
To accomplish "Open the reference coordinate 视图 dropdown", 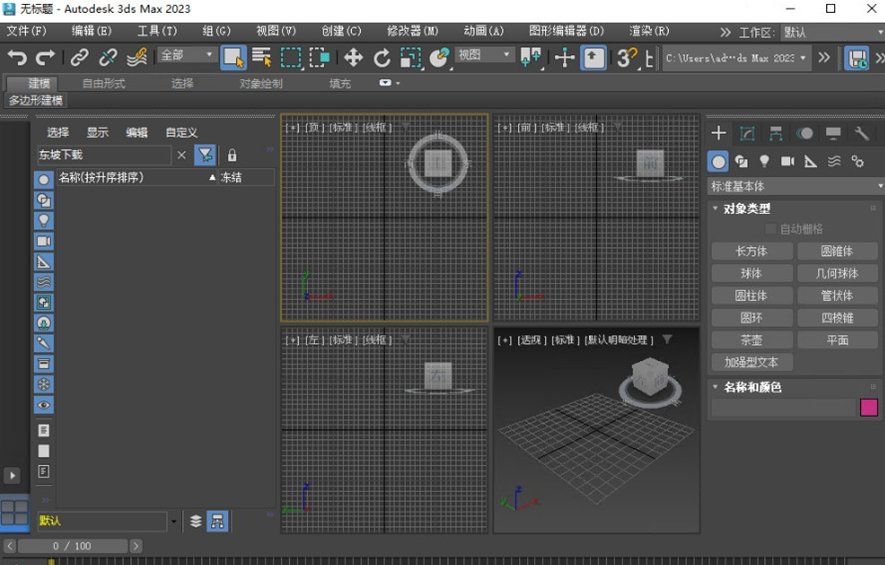I will (x=485, y=55).
